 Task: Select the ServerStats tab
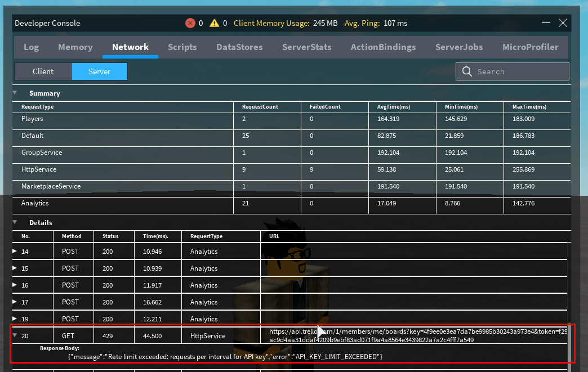click(x=307, y=47)
